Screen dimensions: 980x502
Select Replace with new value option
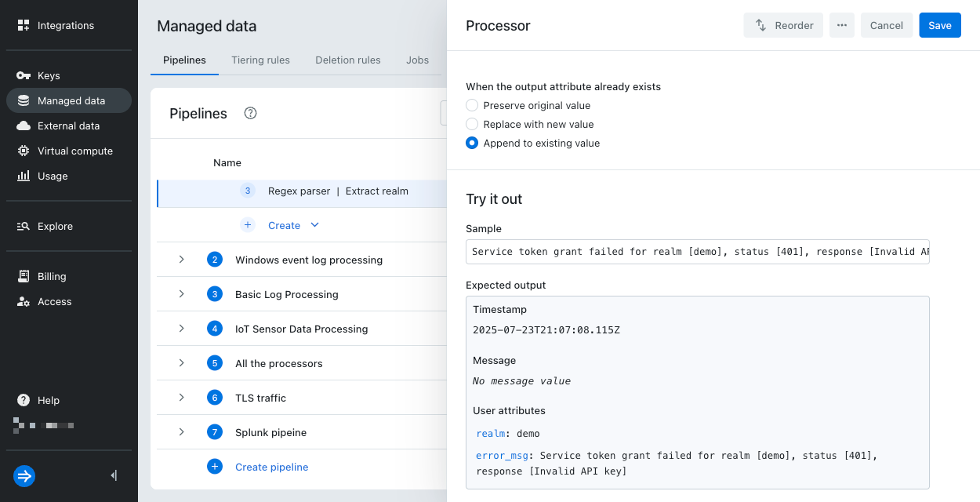coord(472,124)
